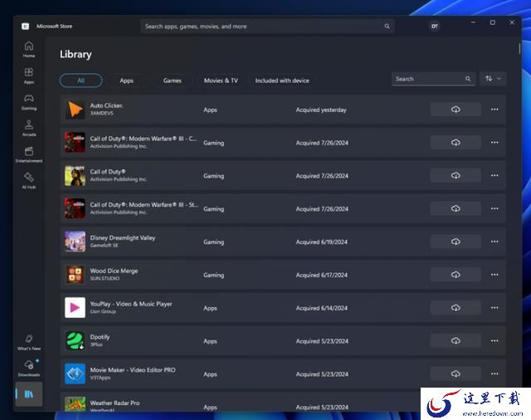Select the Library icon in sidebar

29,394
